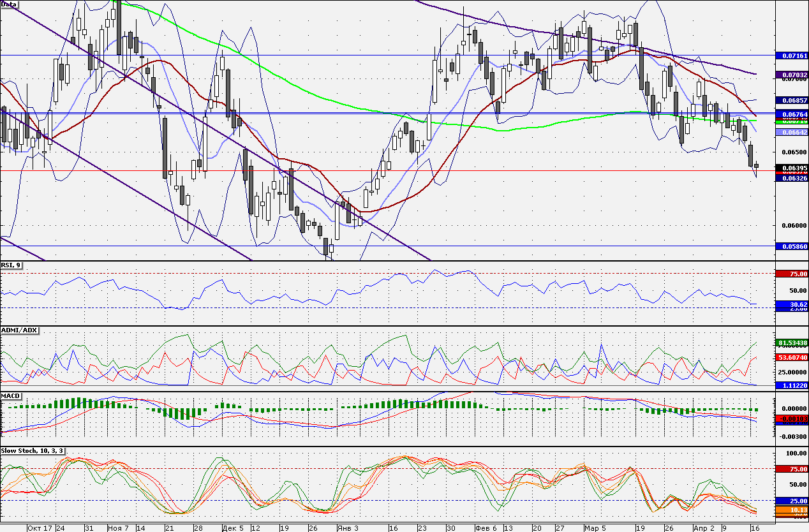Select the ADMI/ADX indicator label

coord(19,330)
